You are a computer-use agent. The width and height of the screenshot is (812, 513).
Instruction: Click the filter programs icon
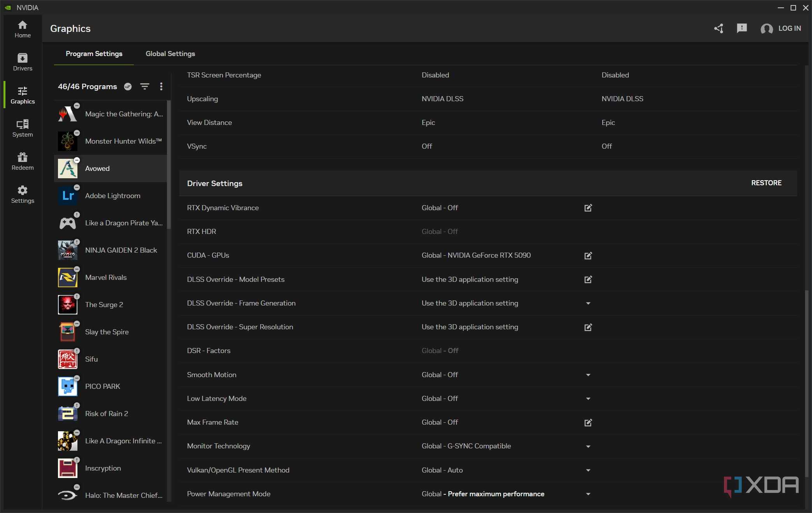point(145,86)
